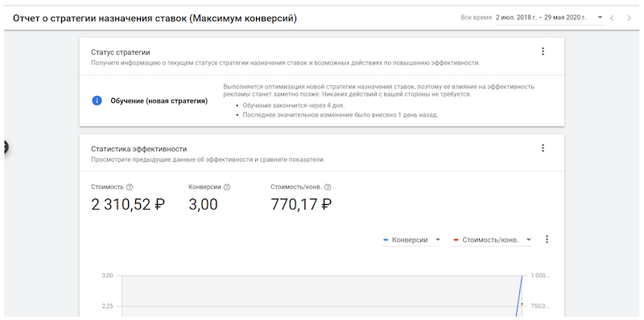Click the blue info icon beside Обучение

tap(97, 101)
